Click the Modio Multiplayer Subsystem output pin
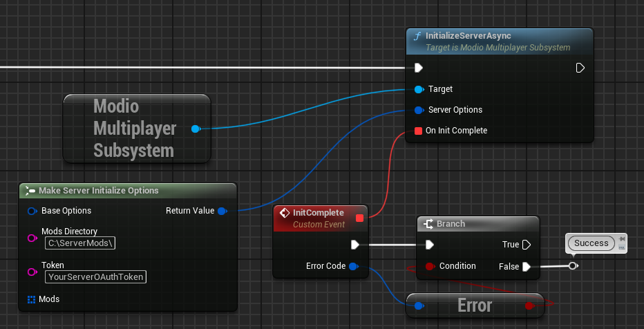This screenshot has height=329, width=644. pyautogui.click(x=196, y=129)
